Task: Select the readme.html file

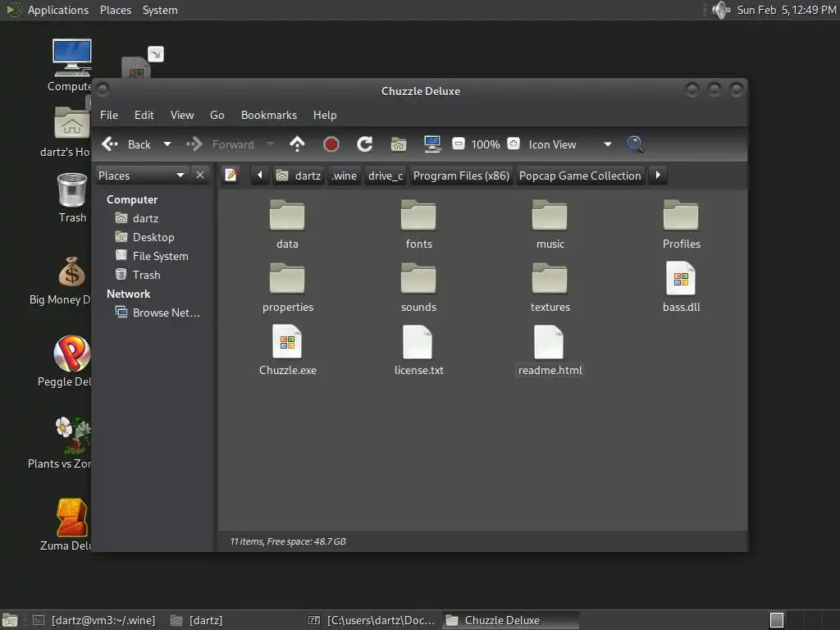Action: [550, 350]
